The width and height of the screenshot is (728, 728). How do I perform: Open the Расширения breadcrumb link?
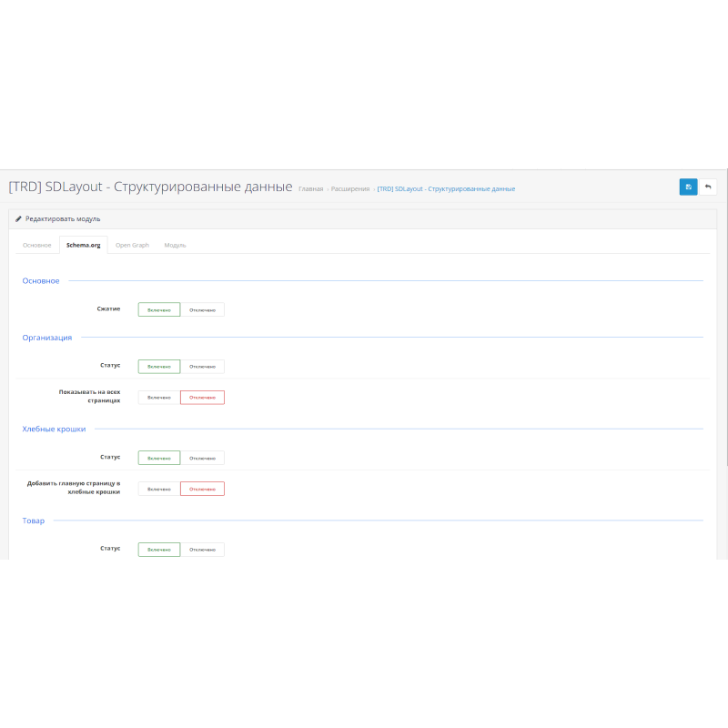pyautogui.click(x=350, y=188)
